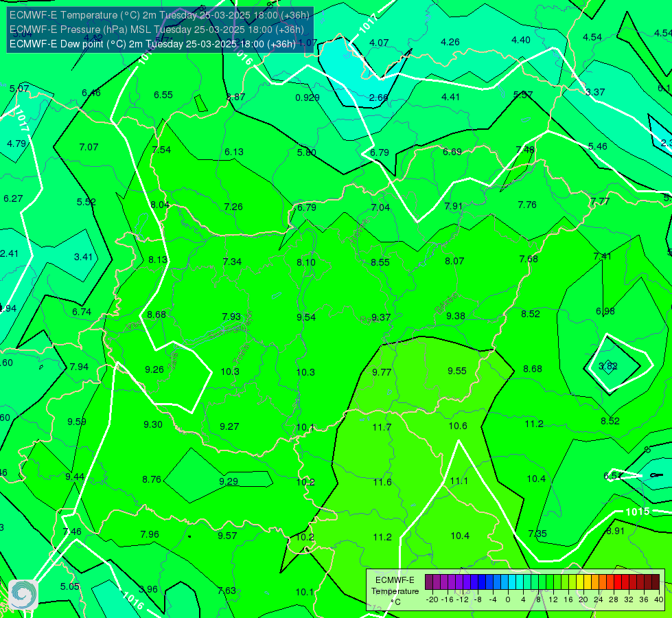The height and width of the screenshot is (618, 672).
Task: Select the ECMWF-E Dew point 2m layer label
Action: click(x=152, y=44)
